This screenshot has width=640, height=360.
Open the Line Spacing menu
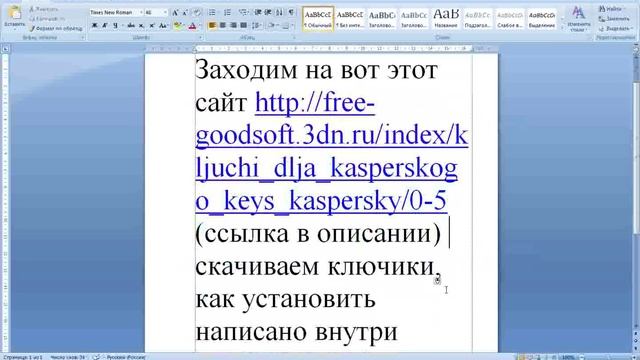pos(257,26)
